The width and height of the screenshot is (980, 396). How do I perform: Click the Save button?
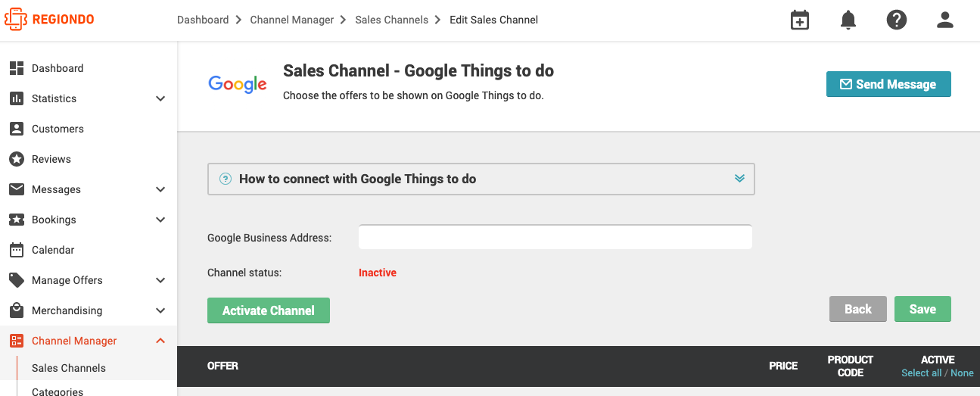coord(922,309)
